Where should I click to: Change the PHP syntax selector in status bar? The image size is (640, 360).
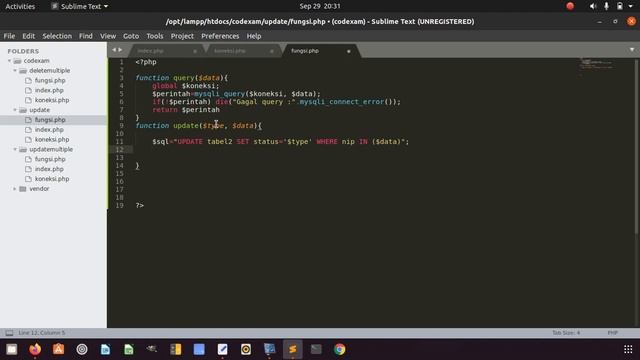click(x=613, y=333)
